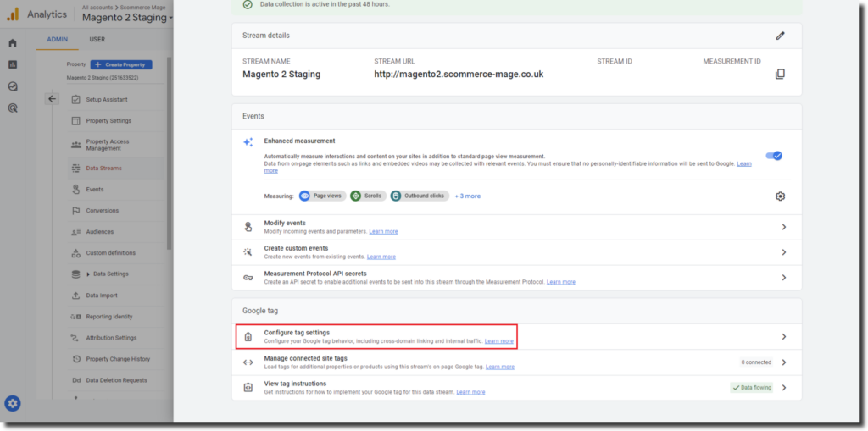Open the Reports chart icon in left rail
This screenshot has height=431, width=868.
13,64
